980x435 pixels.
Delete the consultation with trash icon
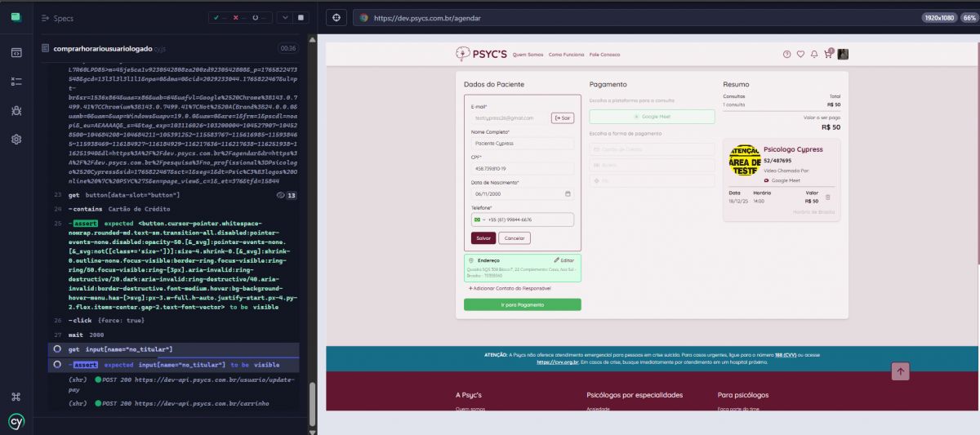[x=827, y=198]
